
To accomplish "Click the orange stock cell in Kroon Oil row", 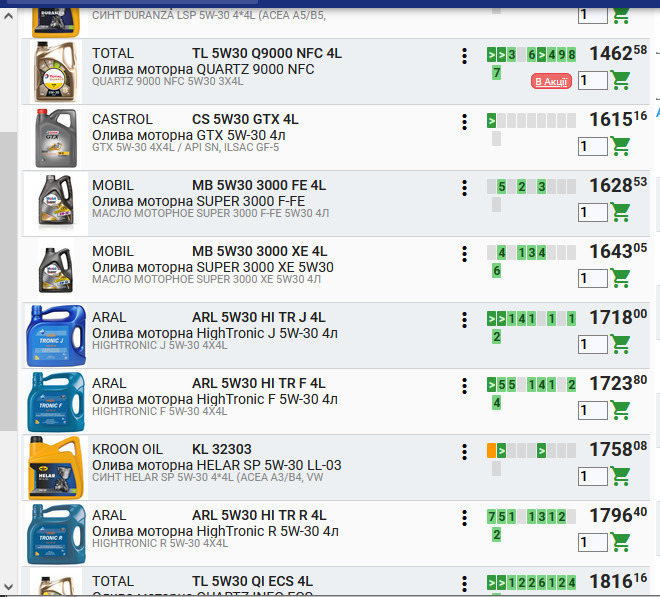I will tap(491, 450).
